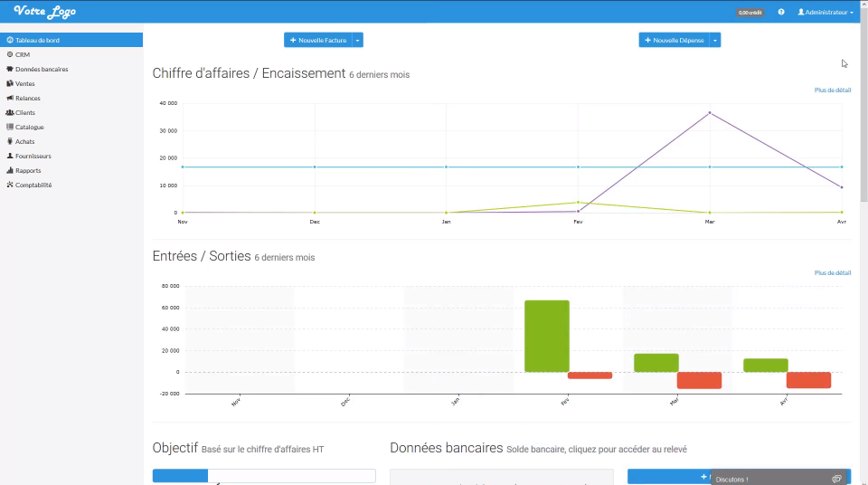Go to Ventes section
868x485 pixels.
pos(20,83)
